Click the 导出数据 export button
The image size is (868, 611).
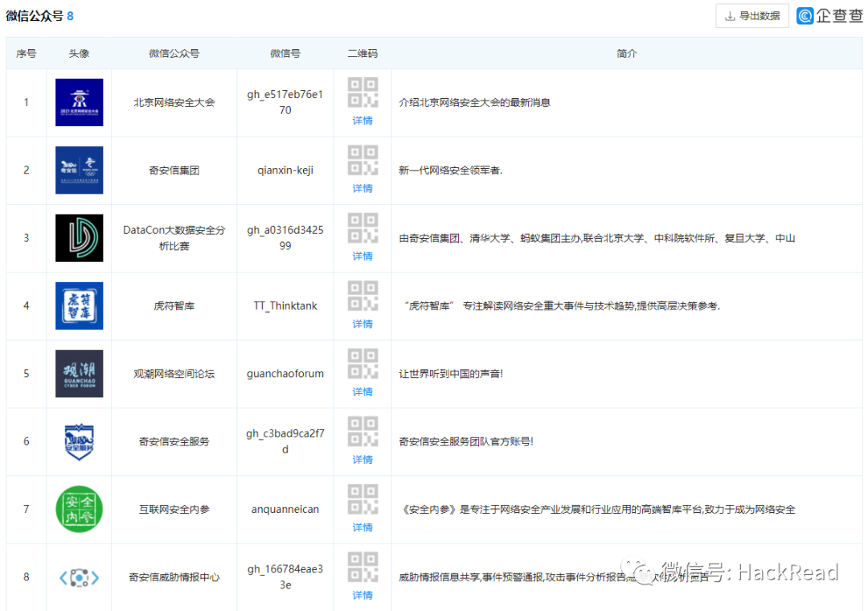(x=751, y=16)
